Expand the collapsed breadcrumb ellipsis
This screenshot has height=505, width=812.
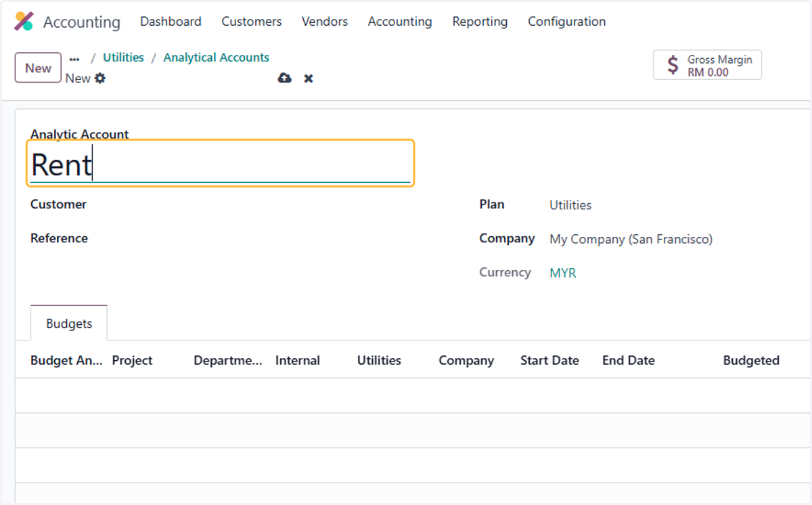pyautogui.click(x=74, y=59)
